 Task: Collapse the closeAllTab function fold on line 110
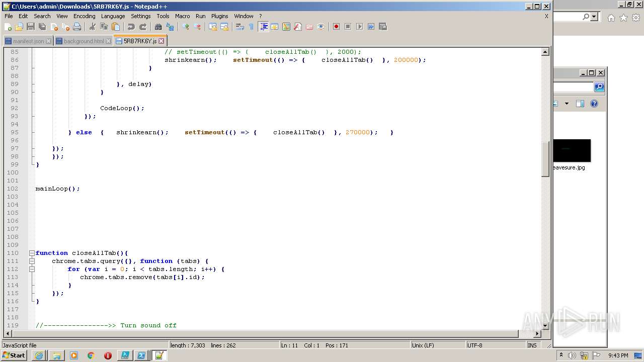32,253
